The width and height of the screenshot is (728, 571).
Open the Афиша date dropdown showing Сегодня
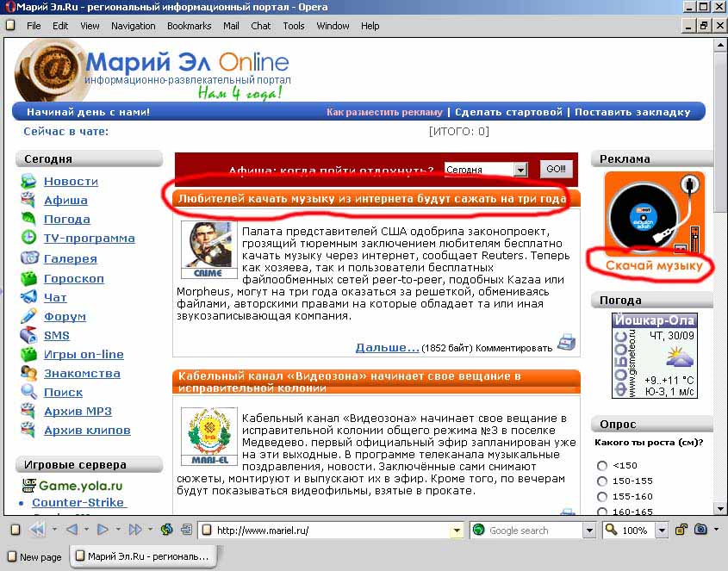[520, 171]
